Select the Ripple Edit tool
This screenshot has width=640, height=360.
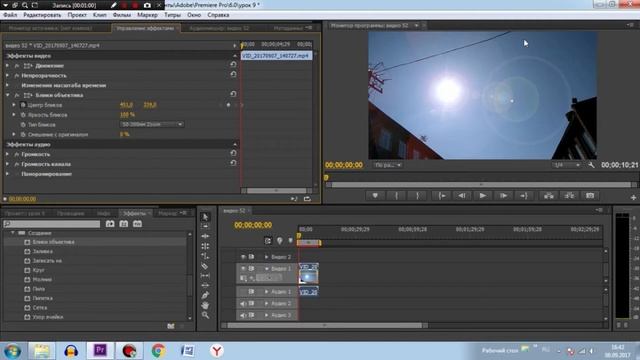[x=205, y=236]
